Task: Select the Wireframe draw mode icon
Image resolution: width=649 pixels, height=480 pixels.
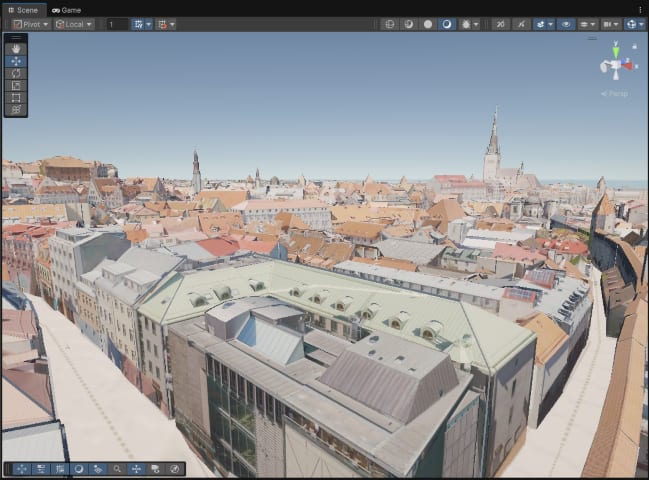Action: [389, 24]
